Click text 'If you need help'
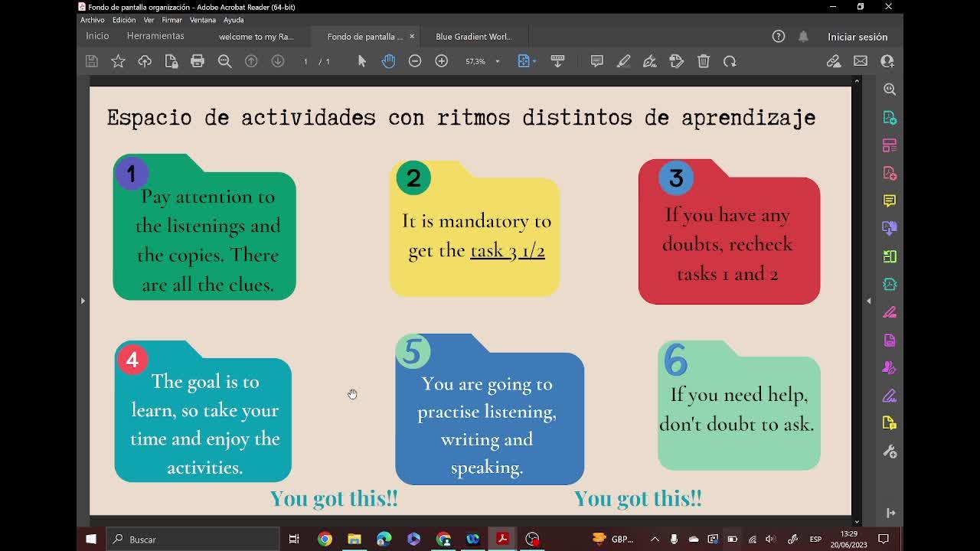980x551 pixels. click(x=739, y=394)
